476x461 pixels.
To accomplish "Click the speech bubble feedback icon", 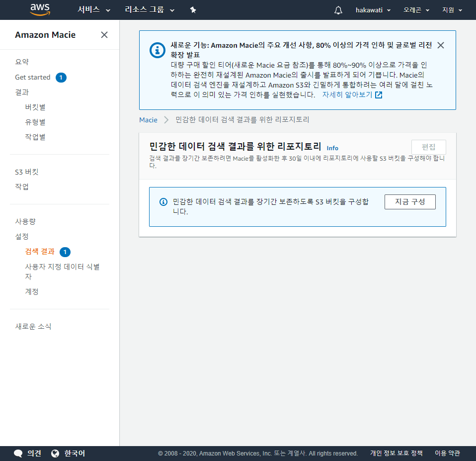I will 18,454.
